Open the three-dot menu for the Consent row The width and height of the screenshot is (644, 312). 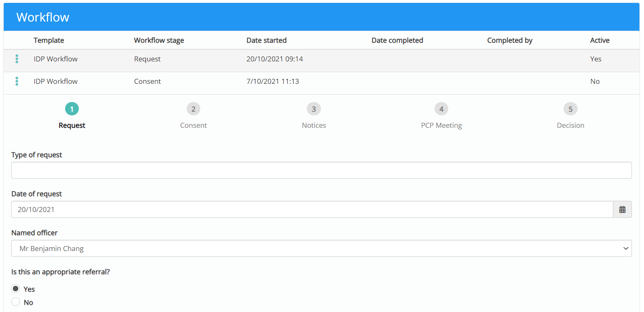tap(17, 81)
